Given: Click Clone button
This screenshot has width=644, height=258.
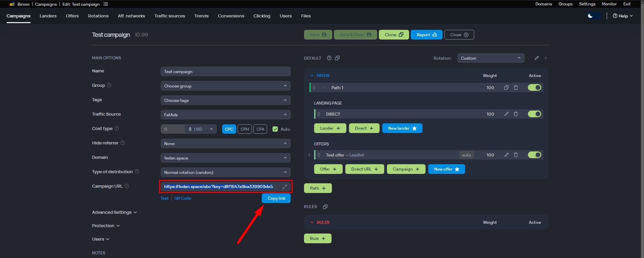Looking at the screenshot, I should (394, 35).
